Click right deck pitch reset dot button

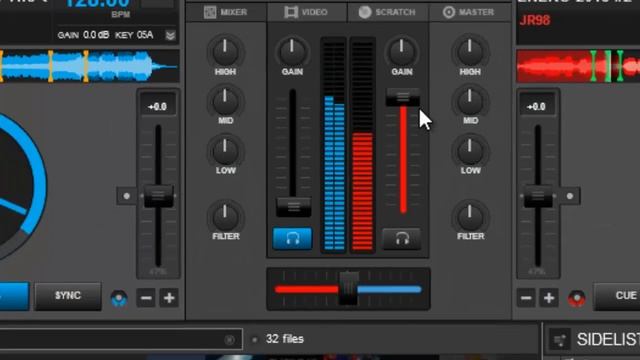click(x=570, y=196)
